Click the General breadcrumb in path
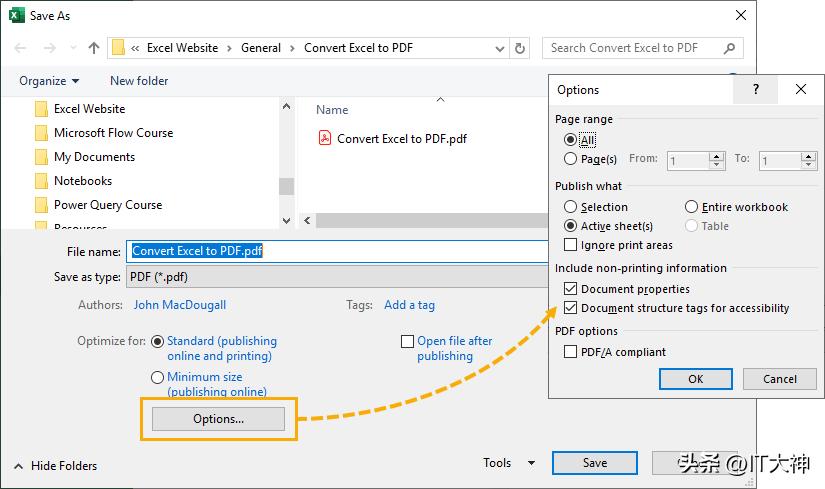Screen dimensions: 825x489 (261, 48)
